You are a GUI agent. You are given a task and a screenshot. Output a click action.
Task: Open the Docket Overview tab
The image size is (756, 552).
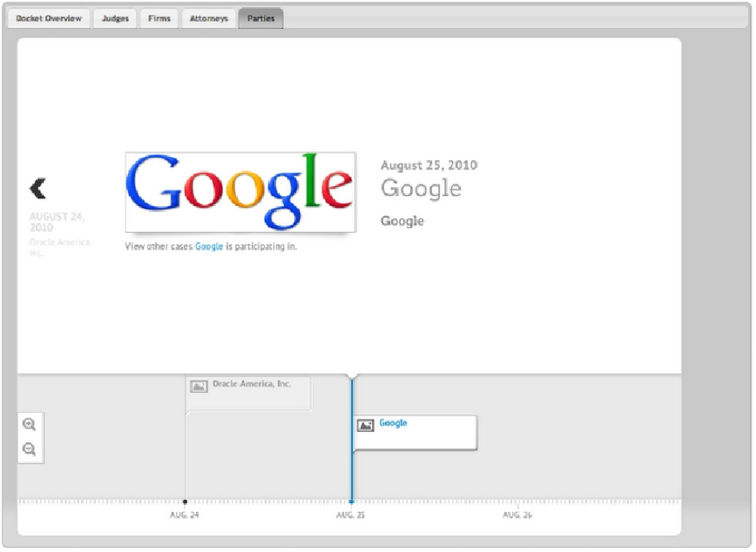[x=49, y=18]
